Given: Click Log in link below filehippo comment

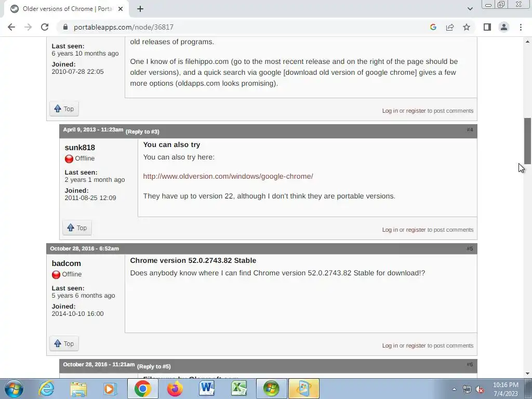Looking at the screenshot, I should pyautogui.click(x=390, y=111).
